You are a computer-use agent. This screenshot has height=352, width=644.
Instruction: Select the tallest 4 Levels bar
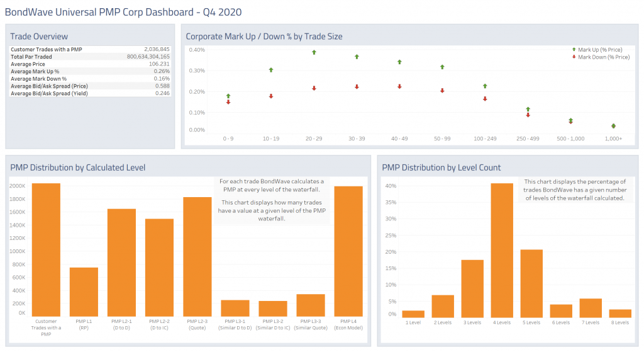tap(502, 251)
